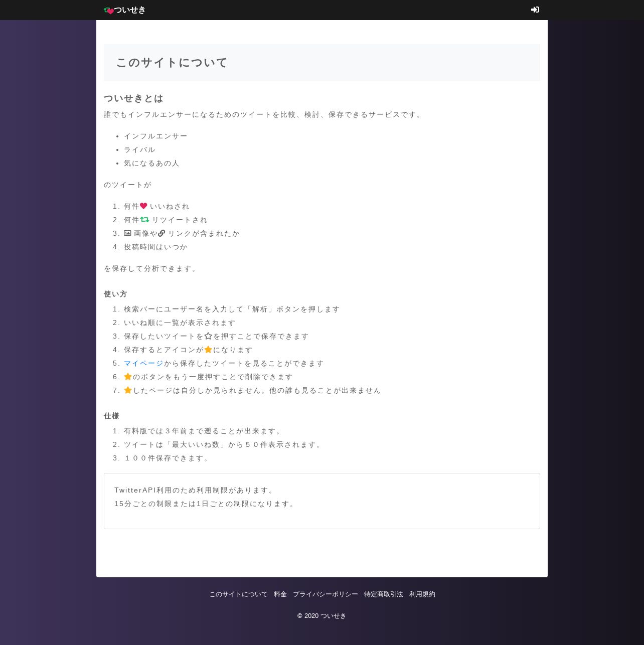
Task: Open the 利用規約 footer link
Action: tap(422, 594)
